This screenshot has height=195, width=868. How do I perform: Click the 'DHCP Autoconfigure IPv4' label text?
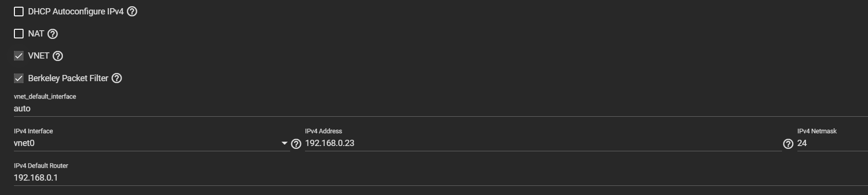tap(76, 12)
